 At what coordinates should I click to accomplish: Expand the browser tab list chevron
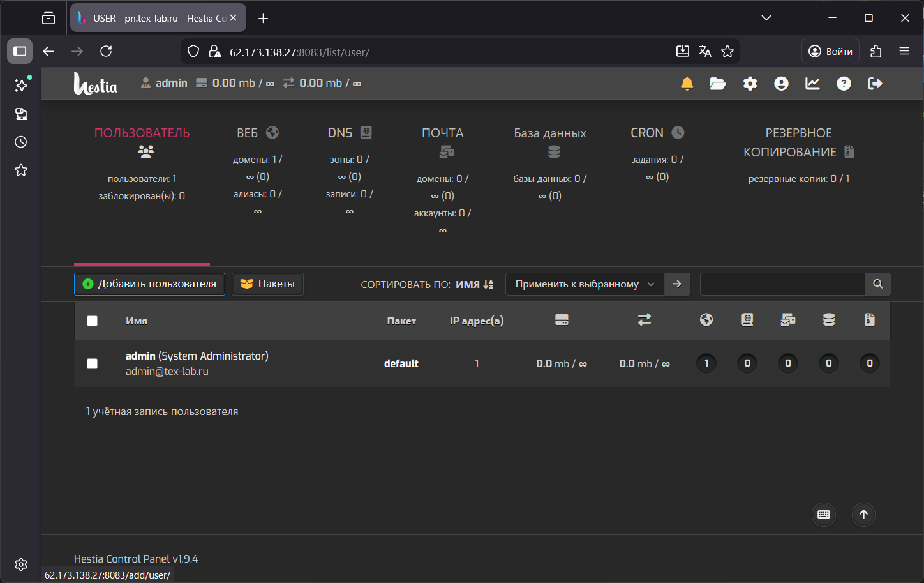[766, 18]
